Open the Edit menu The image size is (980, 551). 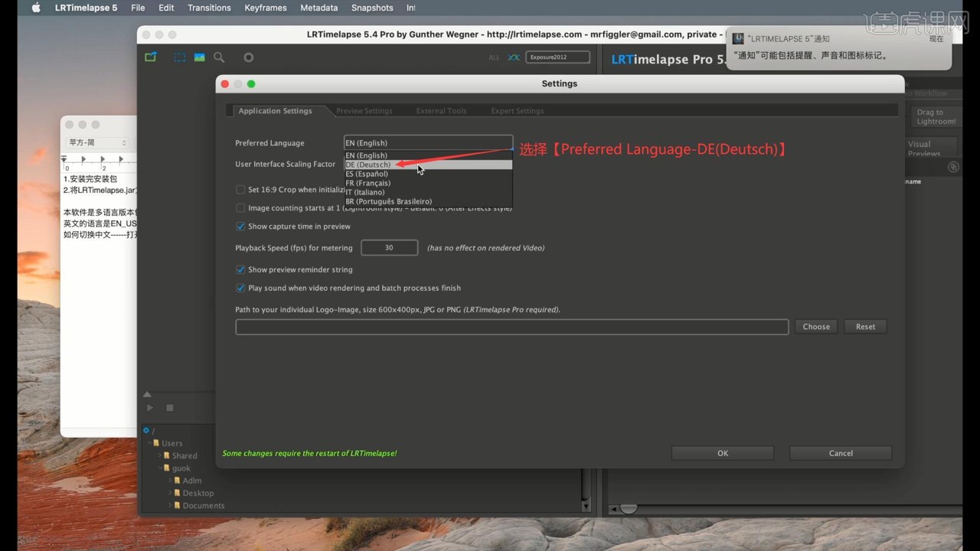[166, 8]
